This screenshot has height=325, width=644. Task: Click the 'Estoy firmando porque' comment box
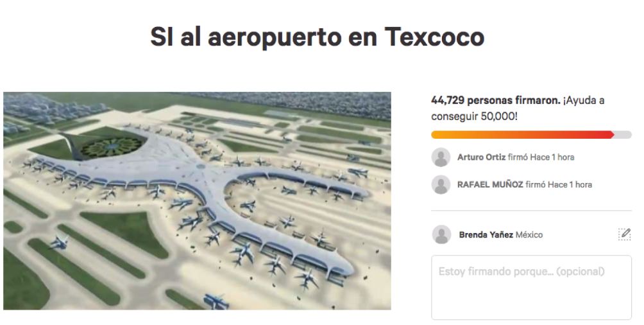pyautogui.click(x=531, y=287)
